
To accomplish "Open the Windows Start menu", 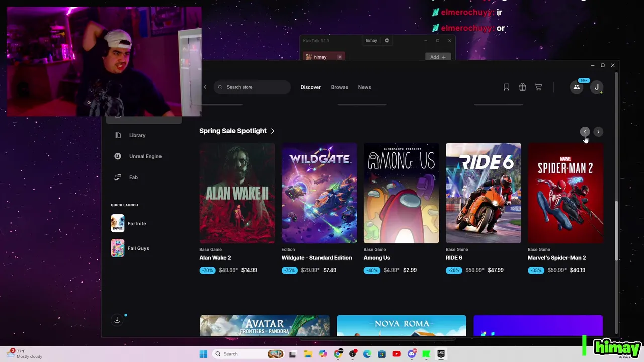I will point(203,354).
